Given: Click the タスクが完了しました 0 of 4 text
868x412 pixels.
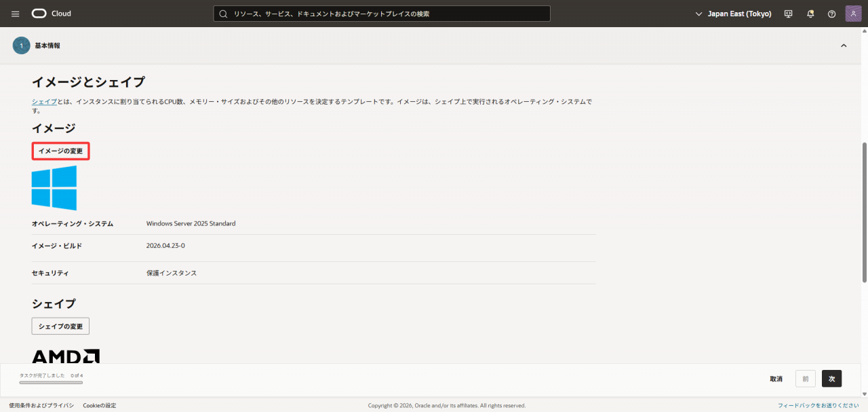Looking at the screenshot, I should coord(51,375).
